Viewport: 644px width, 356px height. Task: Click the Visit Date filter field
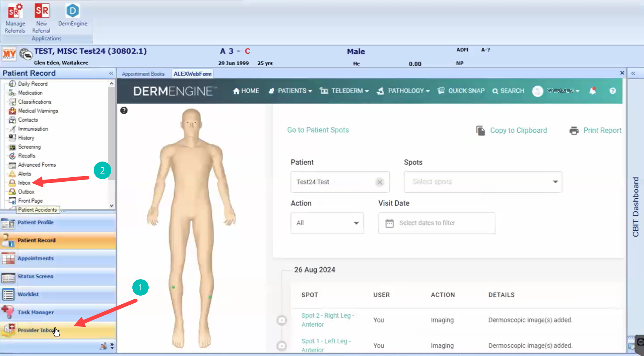436,223
